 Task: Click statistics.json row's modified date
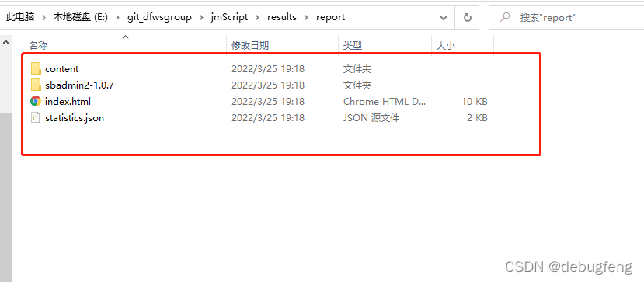(x=268, y=118)
